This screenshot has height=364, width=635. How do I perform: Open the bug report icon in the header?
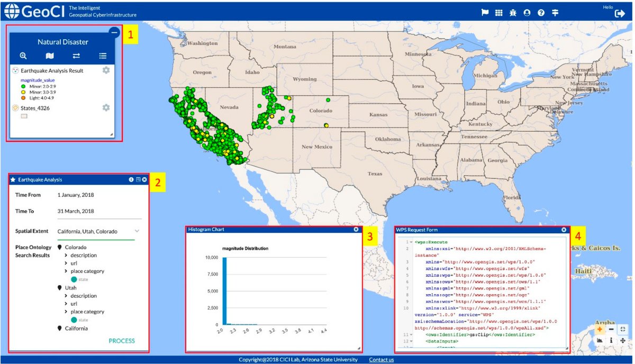(513, 12)
